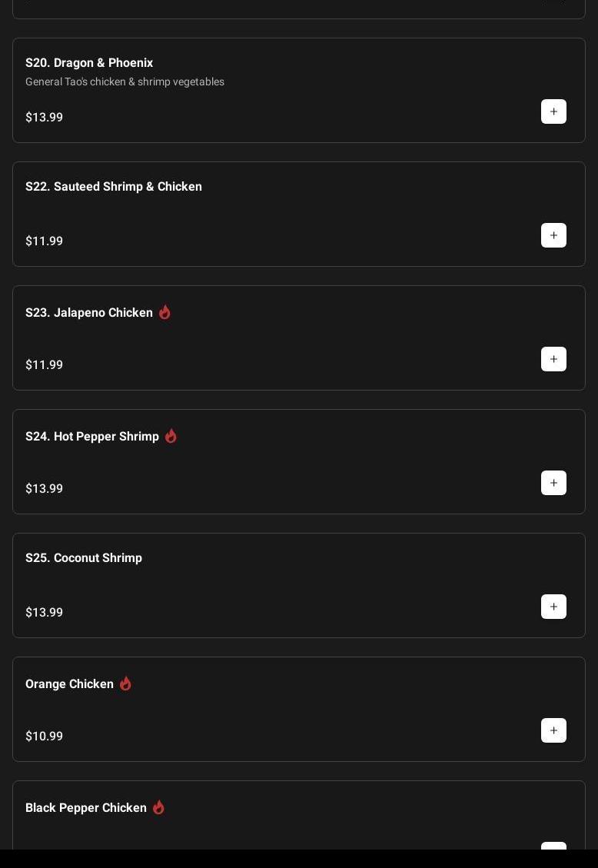Click the spicy indicator on Orange Chicken
This screenshot has height=868, width=598.
tap(125, 683)
